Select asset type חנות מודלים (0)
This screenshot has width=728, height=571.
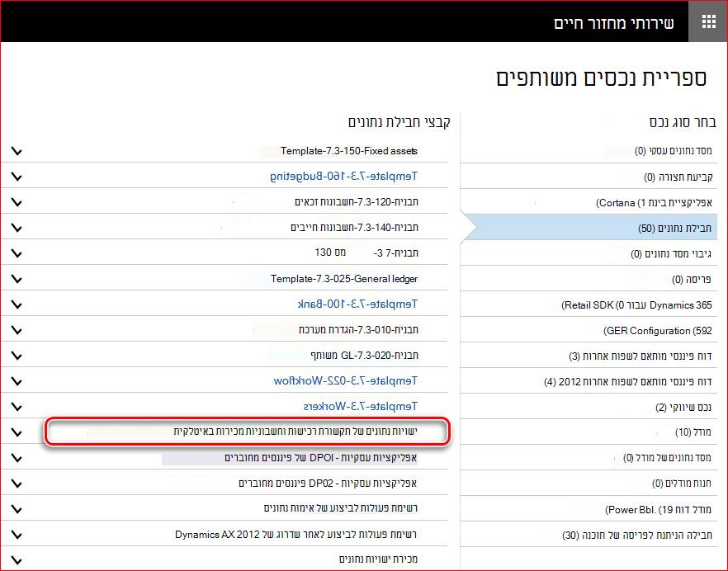[x=681, y=484]
